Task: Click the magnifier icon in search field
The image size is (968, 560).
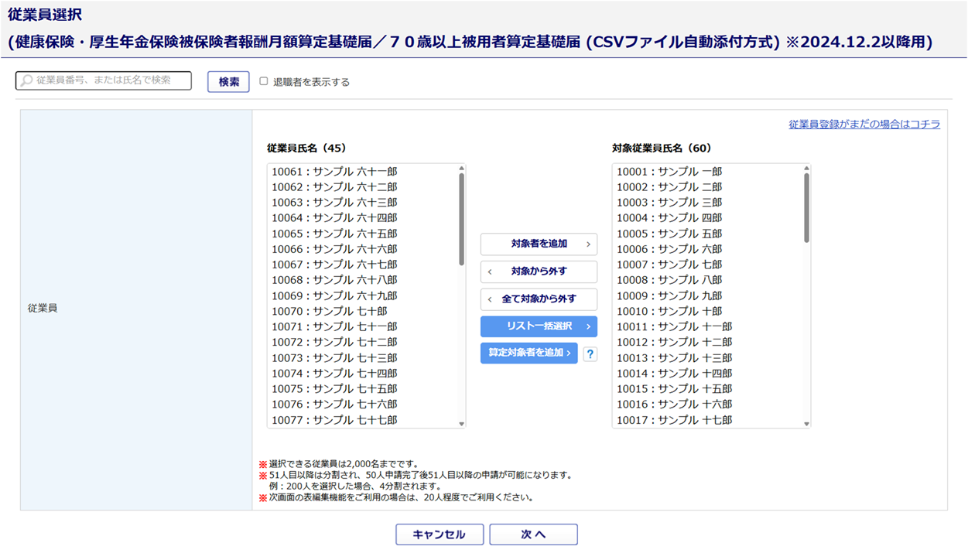Action: pos(27,80)
